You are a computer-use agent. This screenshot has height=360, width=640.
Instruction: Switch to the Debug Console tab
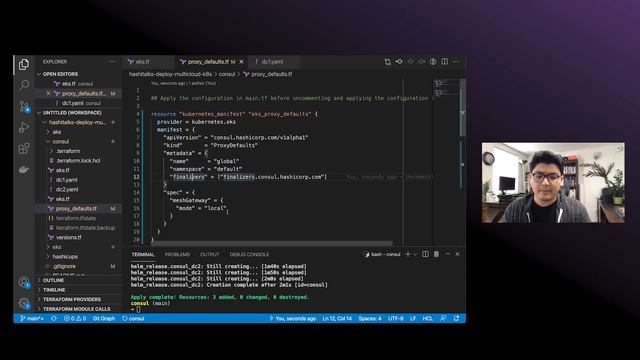click(249, 254)
